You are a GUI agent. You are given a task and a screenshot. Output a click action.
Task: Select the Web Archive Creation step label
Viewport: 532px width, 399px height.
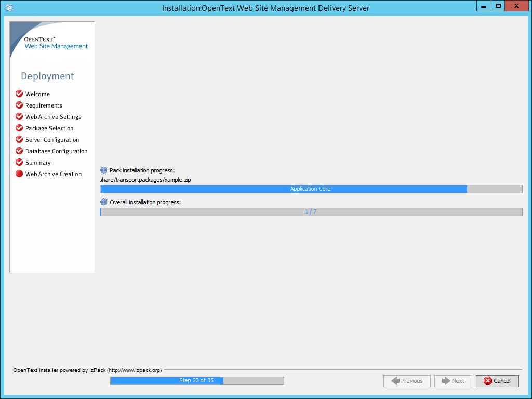click(x=54, y=174)
